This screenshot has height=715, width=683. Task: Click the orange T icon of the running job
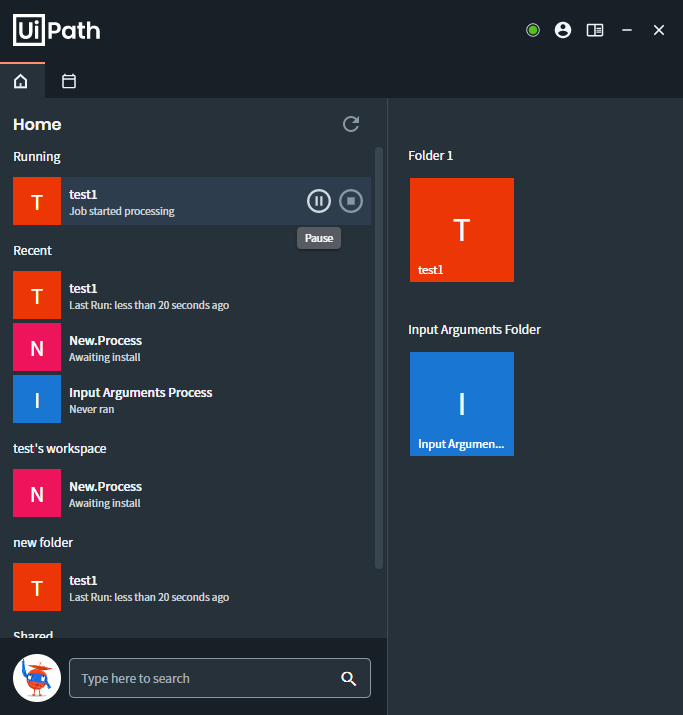(x=37, y=201)
